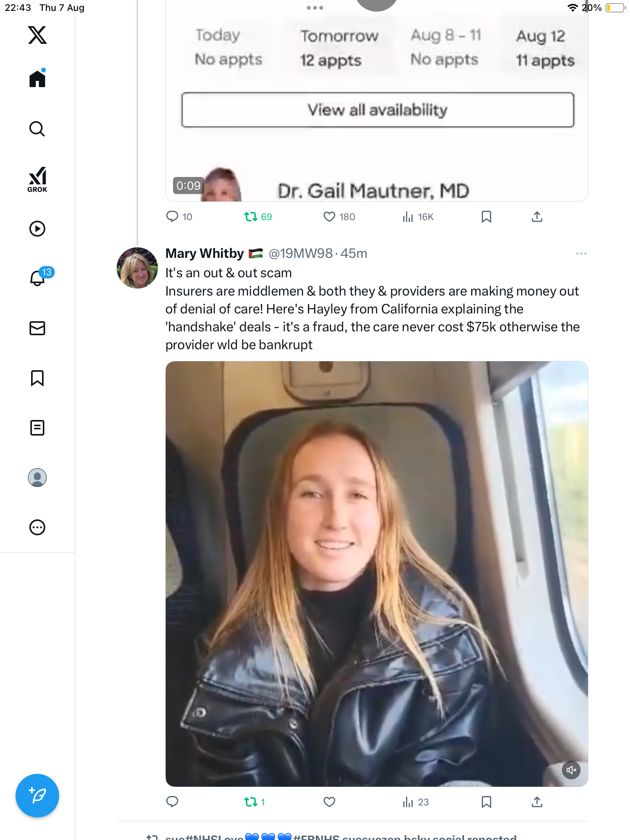
Task: Open Mary Whitby's profile picture
Action: point(137,268)
